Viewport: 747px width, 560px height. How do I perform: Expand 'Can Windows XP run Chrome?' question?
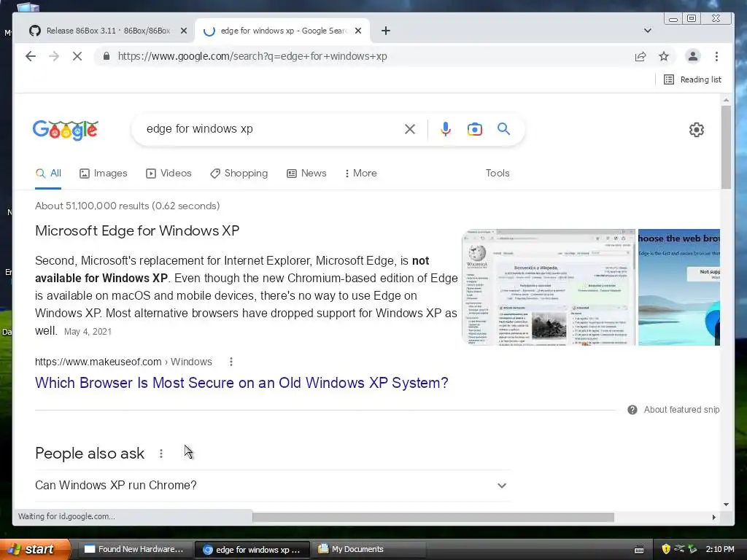(273, 485)
